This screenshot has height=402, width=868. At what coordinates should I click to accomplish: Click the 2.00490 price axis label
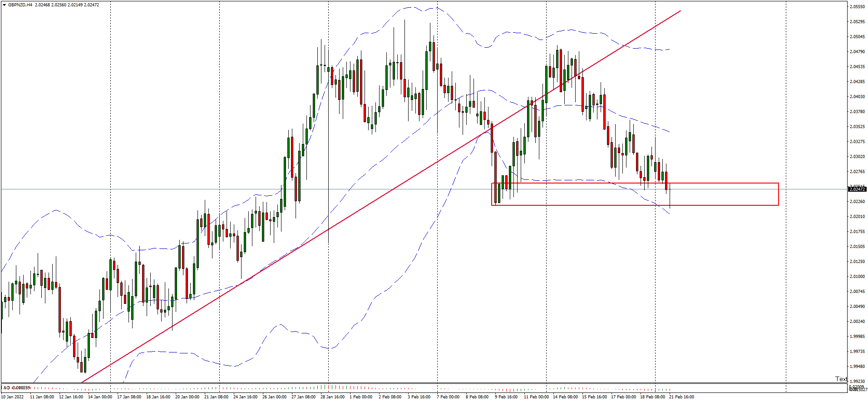click(857, 307)
